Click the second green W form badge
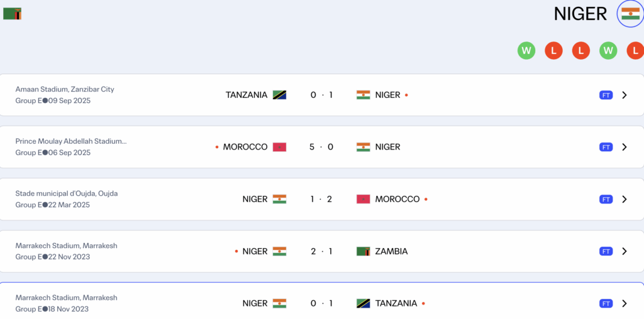644x319 pixels. click(x=608, y=51)
